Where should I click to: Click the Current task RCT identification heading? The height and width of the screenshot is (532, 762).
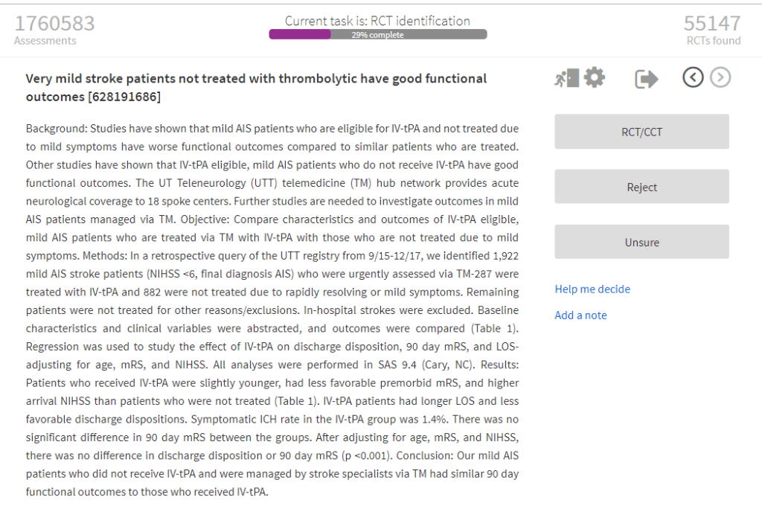pos(377,21)
